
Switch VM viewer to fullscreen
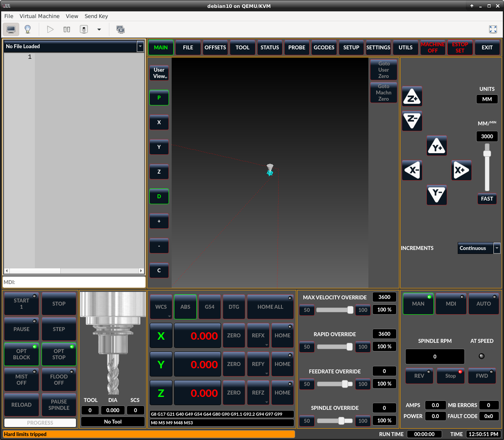pos(493,29)
